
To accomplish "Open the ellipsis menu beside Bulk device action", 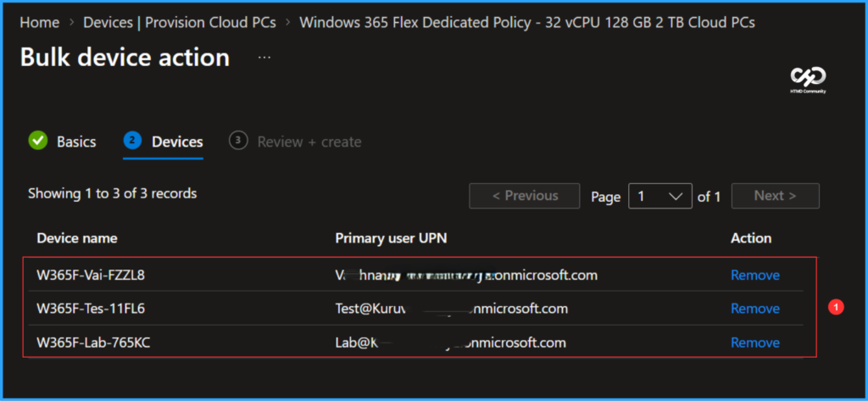I will pos(264,57).
